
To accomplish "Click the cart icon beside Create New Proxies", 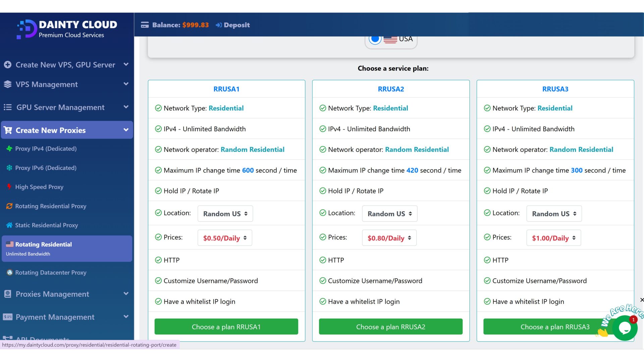I will (x=8, y=130).
